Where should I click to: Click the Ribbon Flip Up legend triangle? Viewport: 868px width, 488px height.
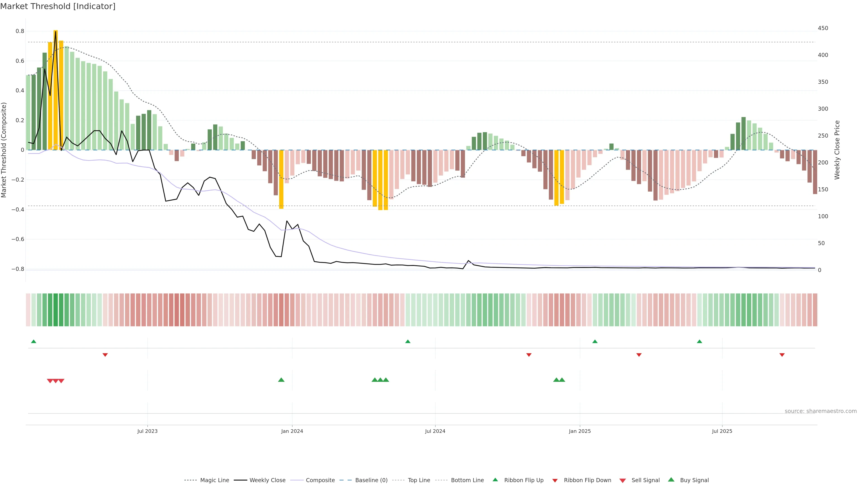click(495, 480)
